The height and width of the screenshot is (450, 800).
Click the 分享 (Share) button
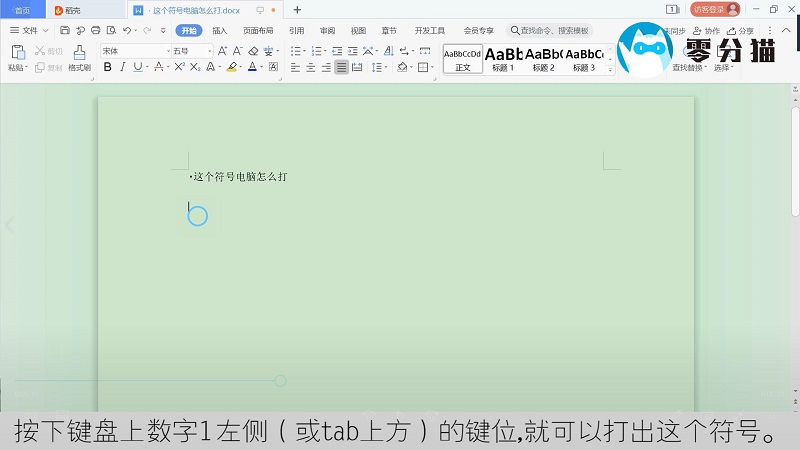point(740,31)
